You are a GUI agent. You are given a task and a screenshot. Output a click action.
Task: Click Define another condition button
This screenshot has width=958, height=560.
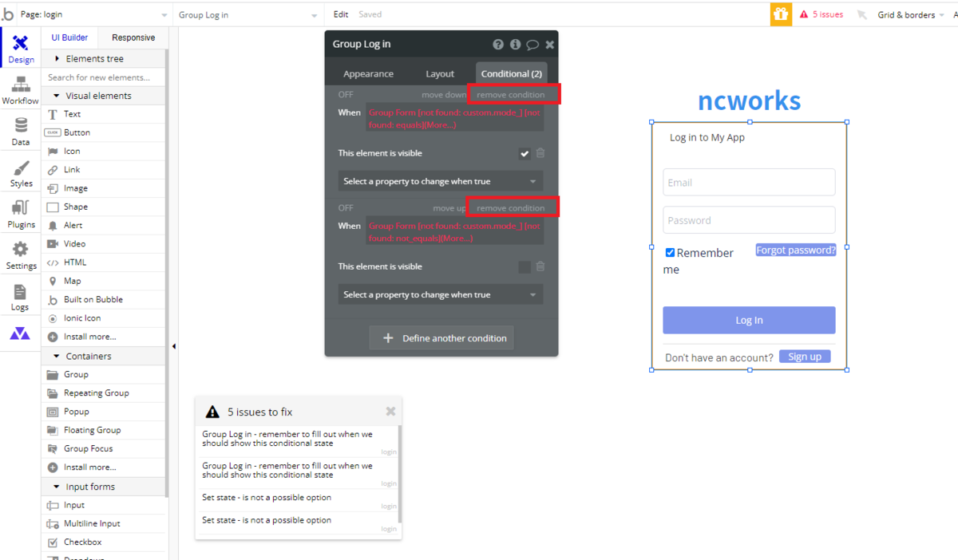(x=441, y=338)
